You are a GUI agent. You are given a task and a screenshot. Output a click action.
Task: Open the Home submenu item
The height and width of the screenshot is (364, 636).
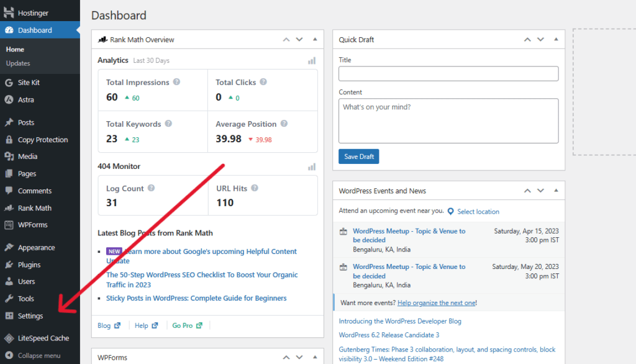pos(15,49)
